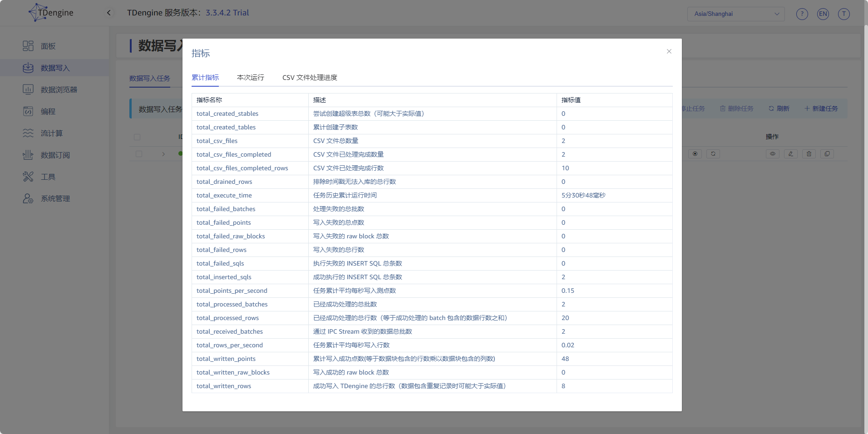
Task: Open 流计算 stream computing page
Action: coord(51,133)
